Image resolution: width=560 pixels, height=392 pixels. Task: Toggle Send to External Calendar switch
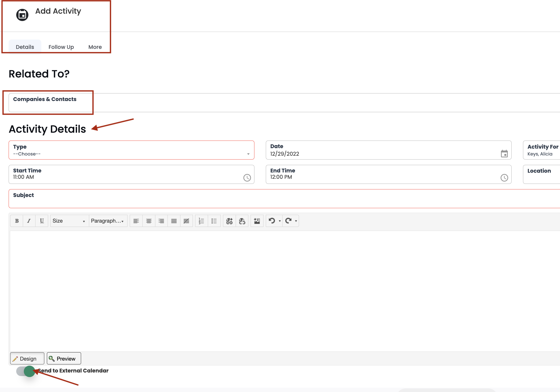click(26, 371)
